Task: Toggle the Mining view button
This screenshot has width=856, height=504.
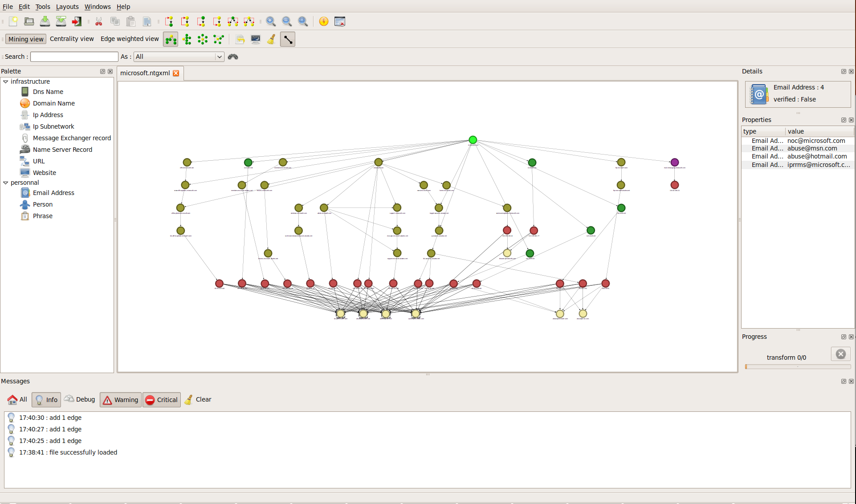Action: pos(26,39)
